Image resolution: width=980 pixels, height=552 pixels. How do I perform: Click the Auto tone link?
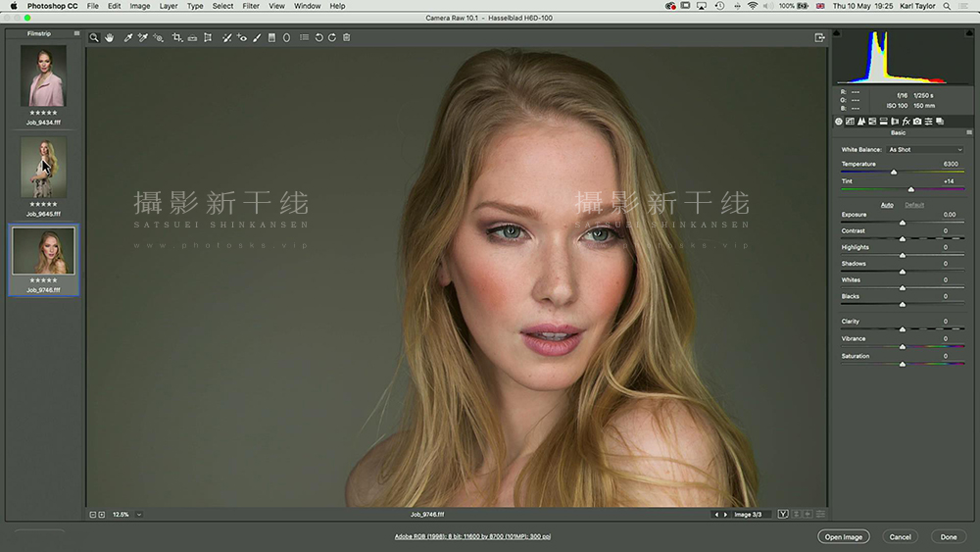point(887,205)
